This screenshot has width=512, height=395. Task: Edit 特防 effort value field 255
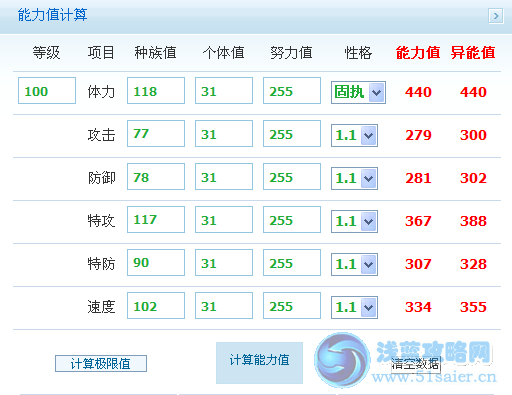(292, 262)
